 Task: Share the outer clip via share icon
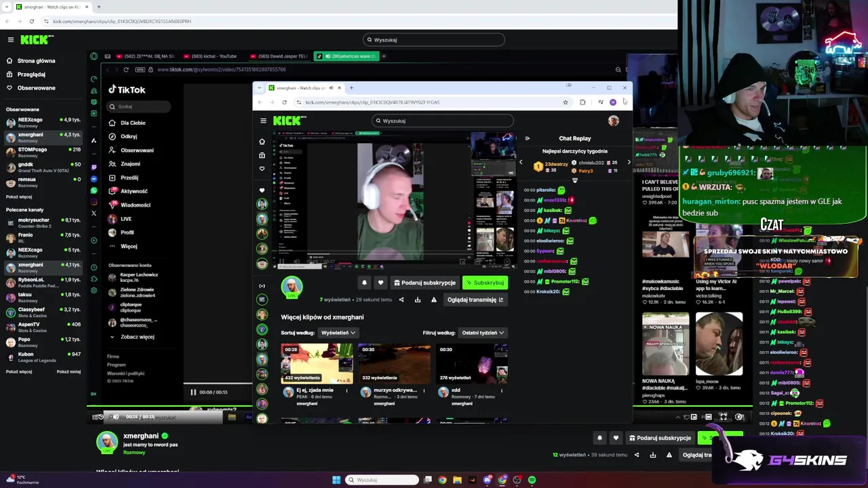tap(637, 455)
